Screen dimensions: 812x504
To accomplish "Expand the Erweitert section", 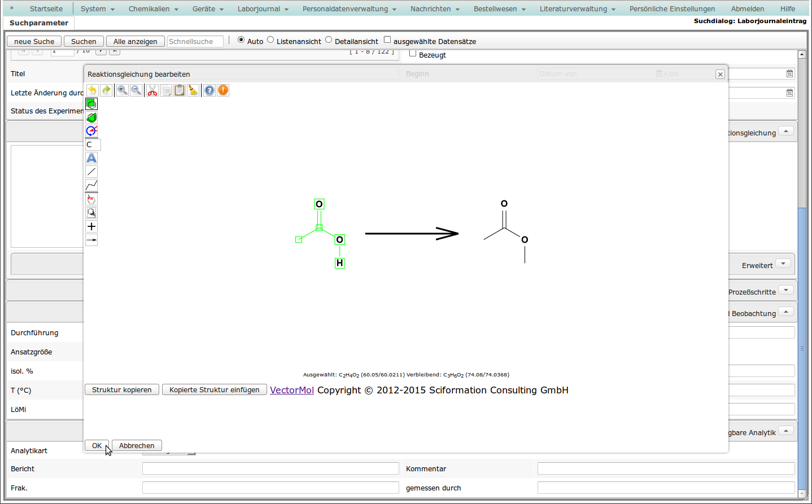I will (x=784, y=264).
